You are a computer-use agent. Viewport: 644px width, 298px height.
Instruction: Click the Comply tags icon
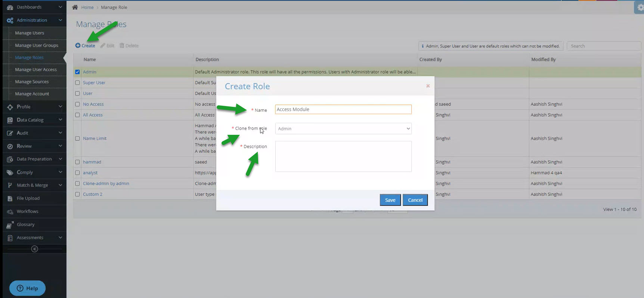(x=10, y=172)
